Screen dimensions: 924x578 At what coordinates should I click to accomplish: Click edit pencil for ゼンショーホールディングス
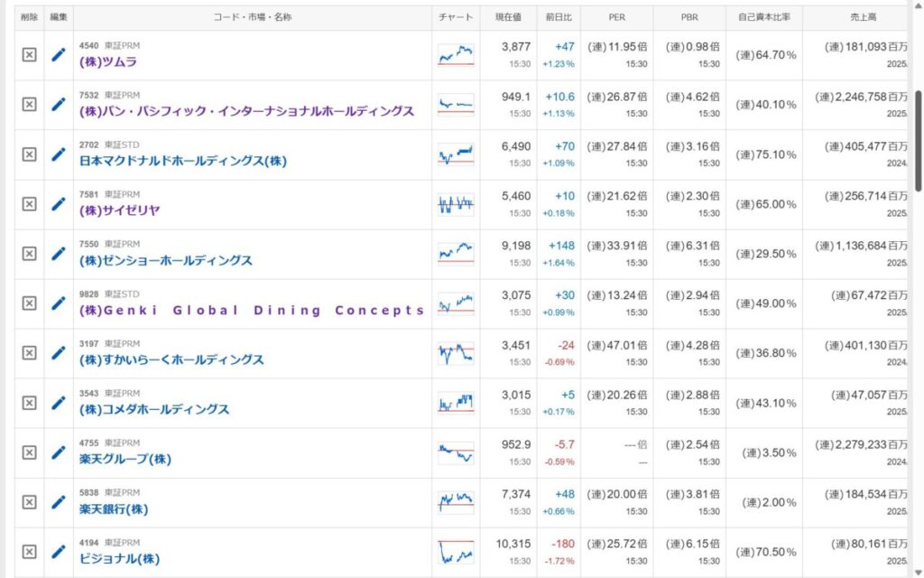click(x=59, y=254)
